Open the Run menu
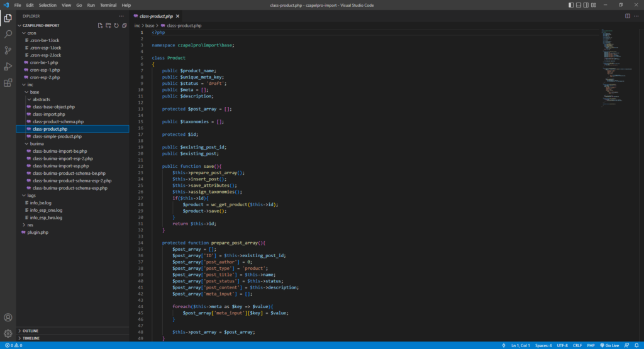 pos(91,5)
